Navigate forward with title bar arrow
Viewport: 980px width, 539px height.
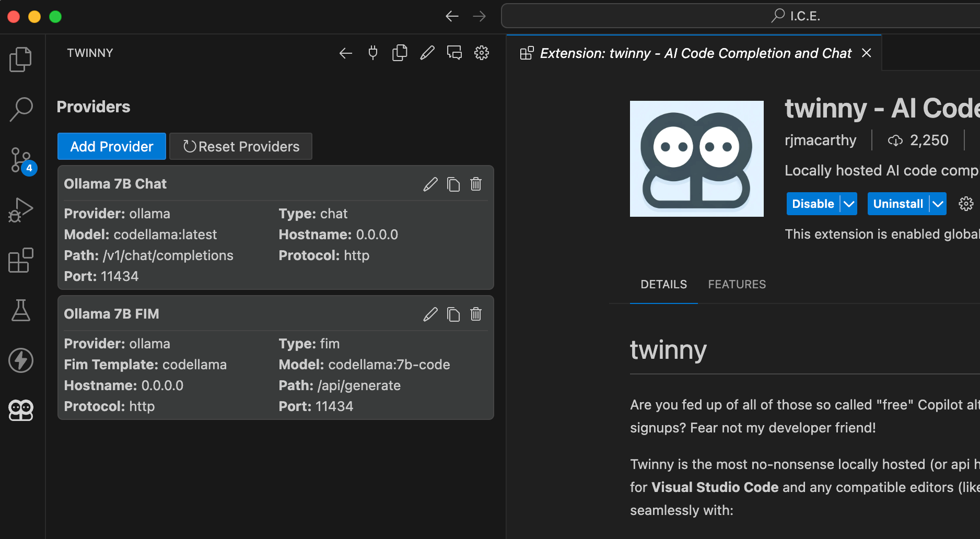tap(480, 16)
